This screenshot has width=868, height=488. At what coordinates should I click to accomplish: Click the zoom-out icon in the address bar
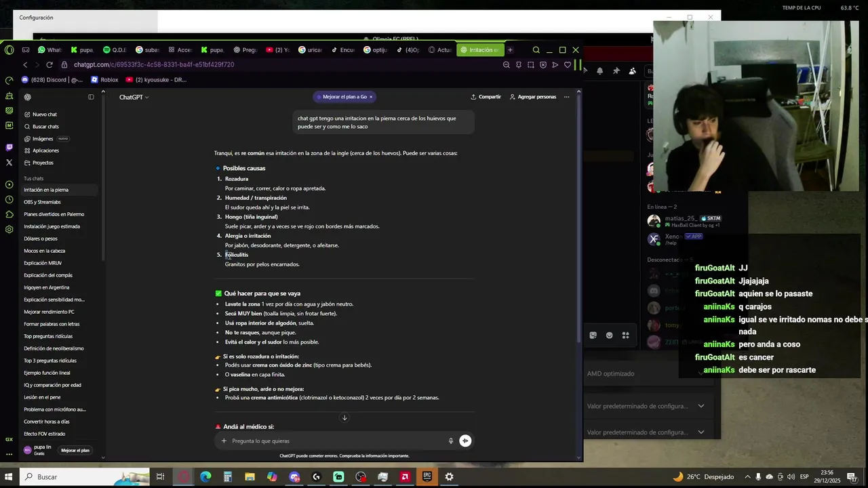pyautogui.click(x=506, y=64)
